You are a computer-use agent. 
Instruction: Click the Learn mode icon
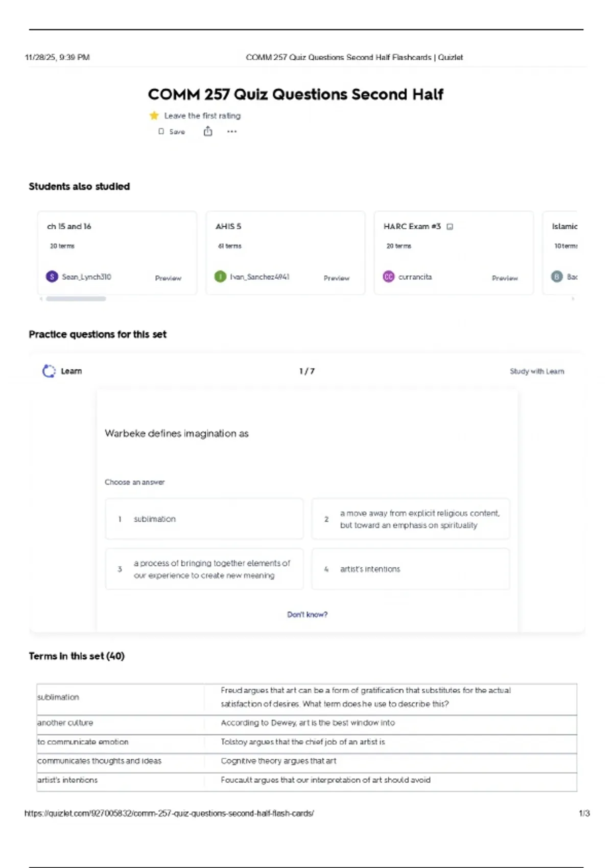click(49, 371)
